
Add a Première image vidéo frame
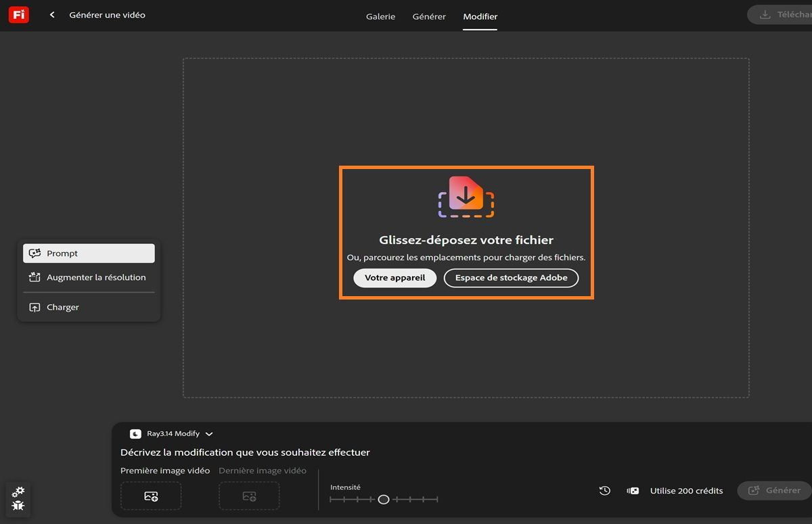151,496
